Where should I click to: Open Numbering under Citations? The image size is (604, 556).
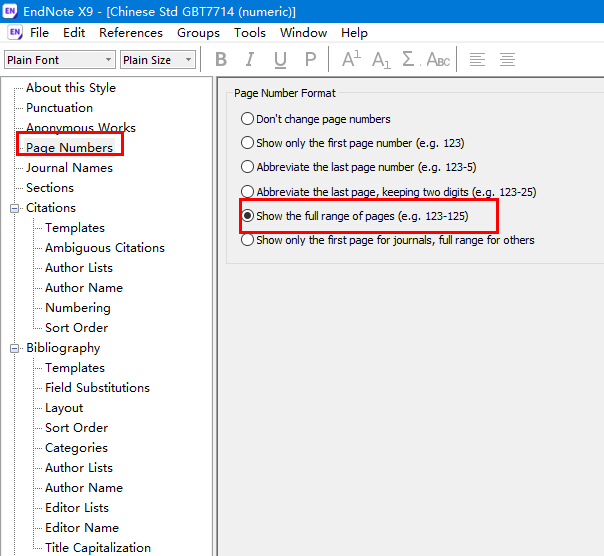click(x=78, y=308)
